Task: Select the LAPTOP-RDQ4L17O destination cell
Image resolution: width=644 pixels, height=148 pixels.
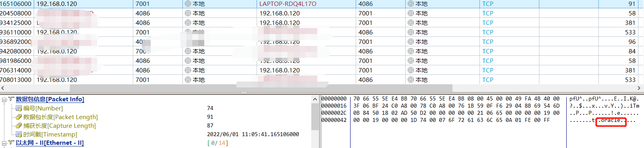Action: pyautogui.click(x=306, y=4)
